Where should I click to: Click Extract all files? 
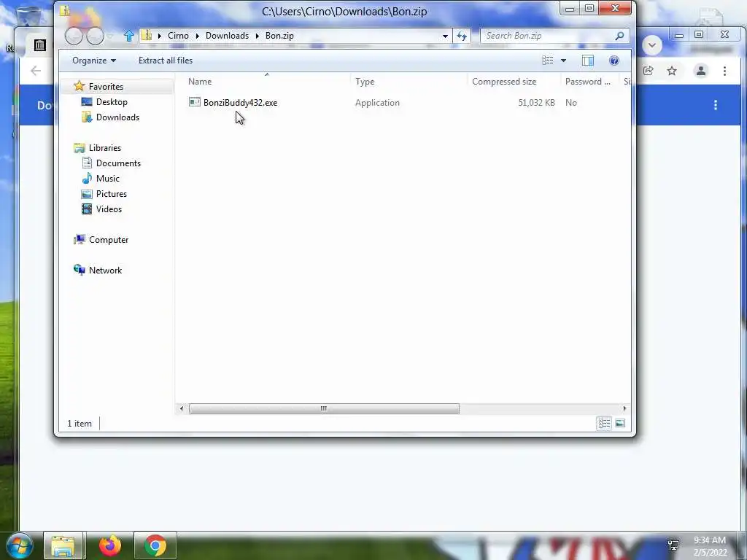[x=166, y=61]
